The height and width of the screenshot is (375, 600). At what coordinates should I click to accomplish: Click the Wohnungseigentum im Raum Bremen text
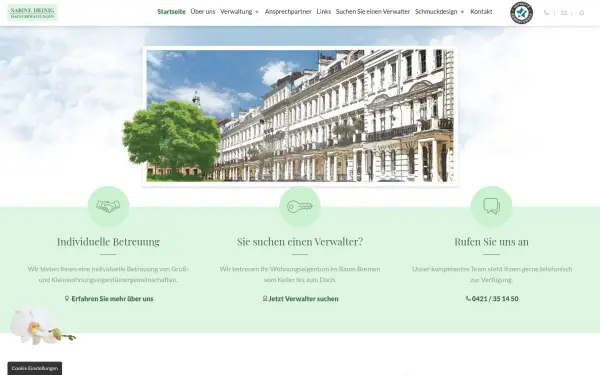click(300, 274)
